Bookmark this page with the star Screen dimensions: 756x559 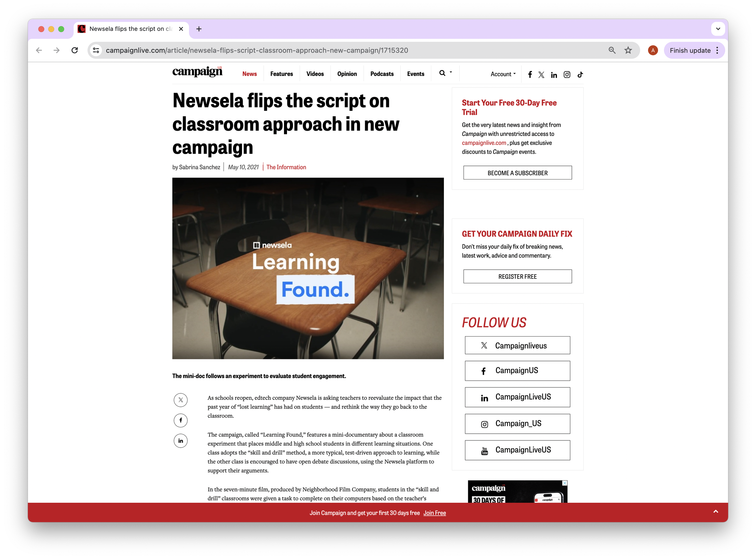[628, 51]
